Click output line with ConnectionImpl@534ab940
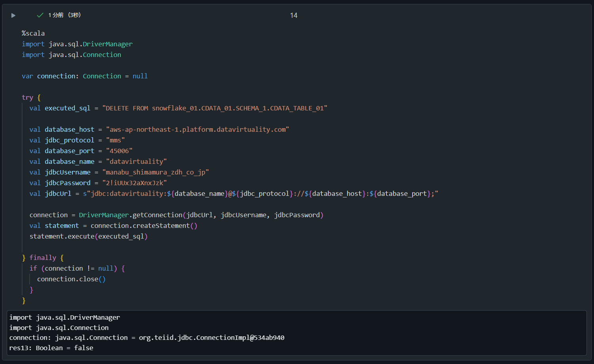The height and width of the screenshot is (364, 594). (147, 337)
